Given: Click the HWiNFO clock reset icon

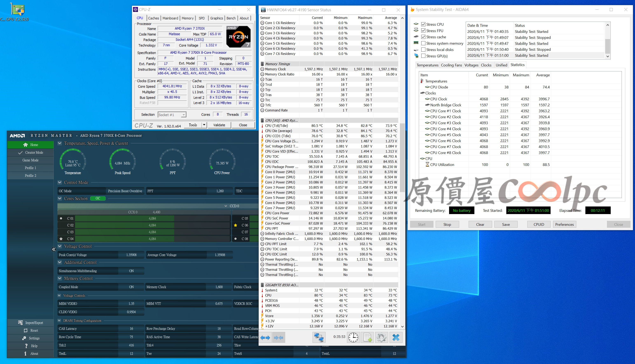Looking at the screenshot, I should [353, 337].
